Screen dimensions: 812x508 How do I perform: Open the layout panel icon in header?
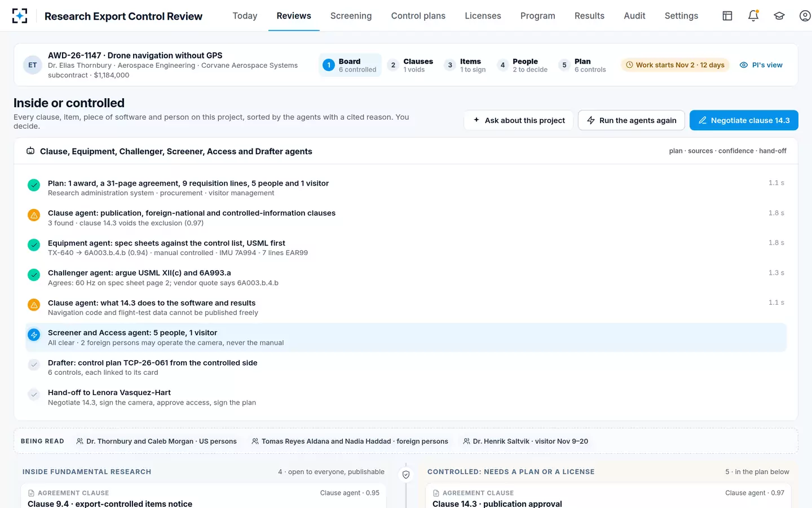[727, 16]
